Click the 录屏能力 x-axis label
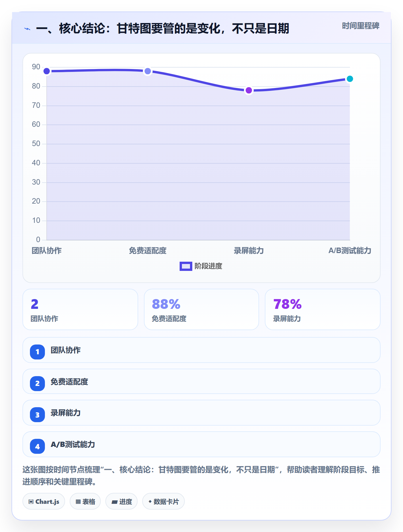The width and height of the screenshot is (403, 532). point(249,251)
